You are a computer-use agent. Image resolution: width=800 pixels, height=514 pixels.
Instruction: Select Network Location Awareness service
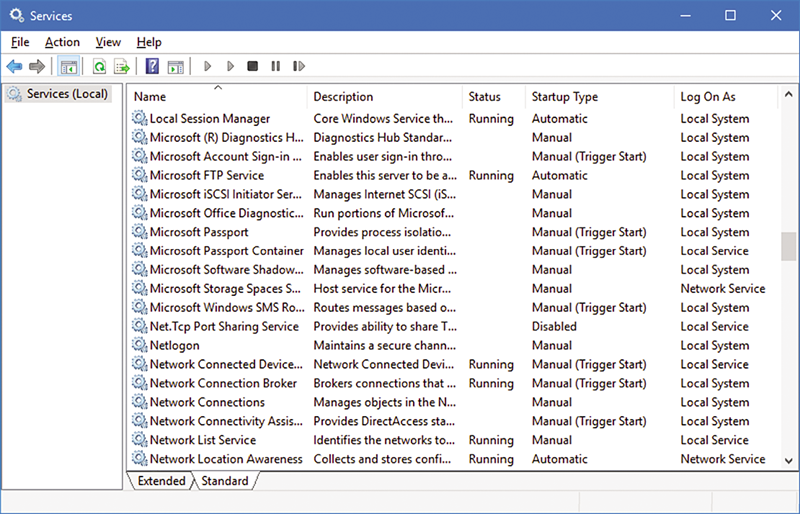[226, 458]
